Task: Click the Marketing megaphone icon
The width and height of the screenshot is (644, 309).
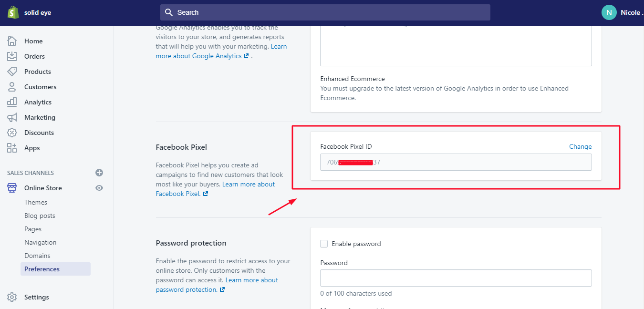Action: [12, 117]
